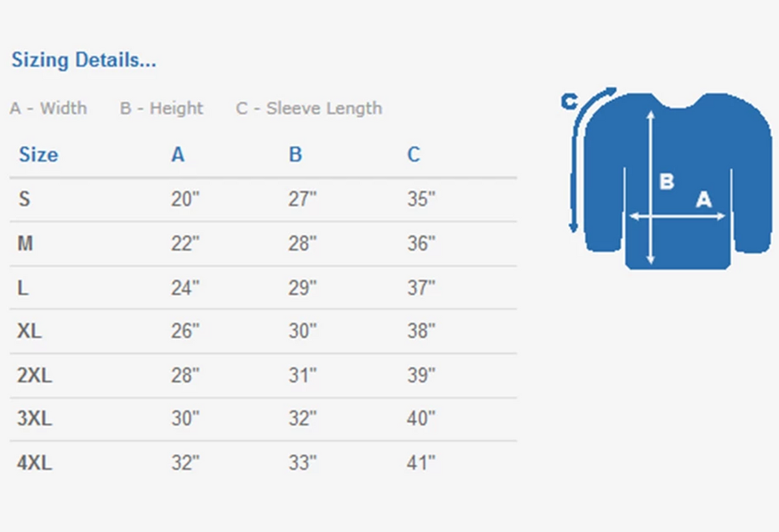Click the A column header
This screenshot has width=779, height=532.
coord(178,154)
